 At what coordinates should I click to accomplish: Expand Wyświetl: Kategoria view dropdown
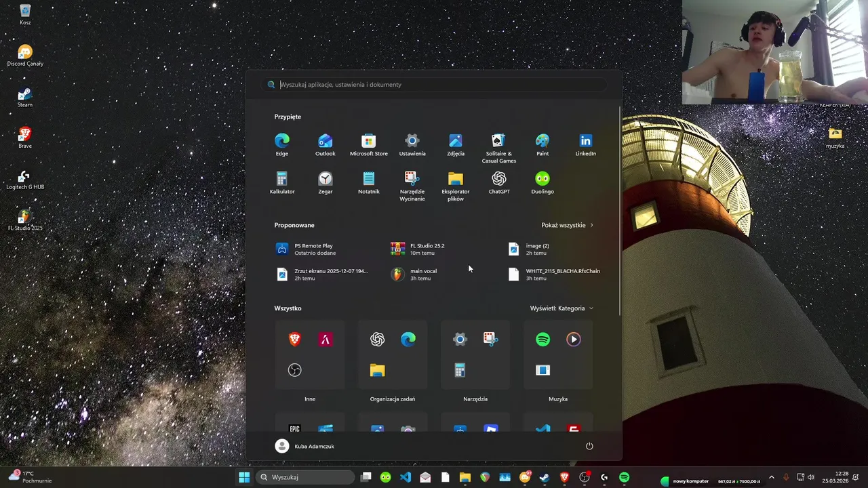coord(561,308)
